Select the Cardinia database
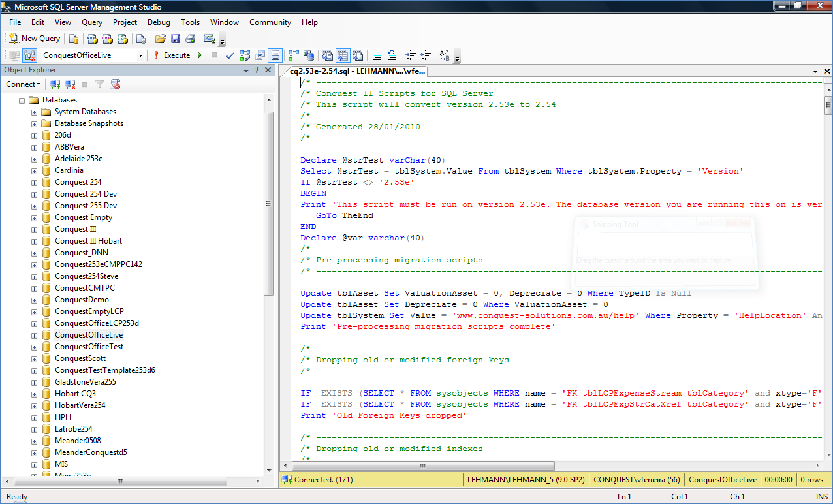This screenshot has width=833, height=504. click(x=69, y=170)
